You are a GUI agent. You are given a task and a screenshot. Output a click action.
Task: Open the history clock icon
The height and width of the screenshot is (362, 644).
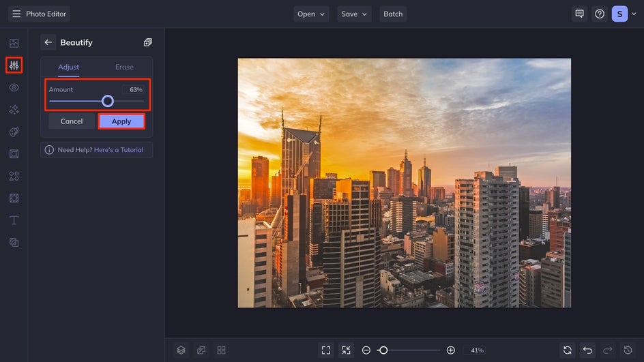[x=628, y=350]
